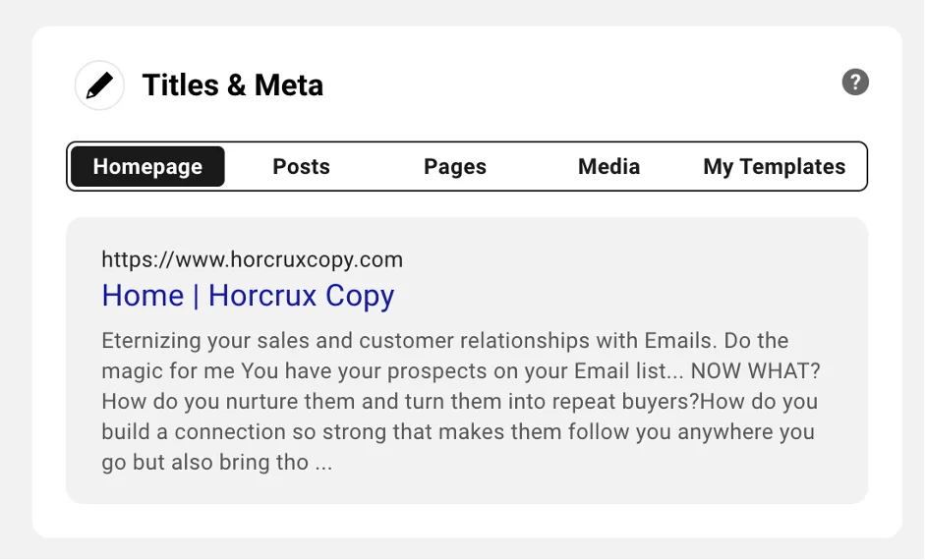This screenshot has height=560, width=925.
Task: Select the Homepage tab
Action: [x=147, y=167]
